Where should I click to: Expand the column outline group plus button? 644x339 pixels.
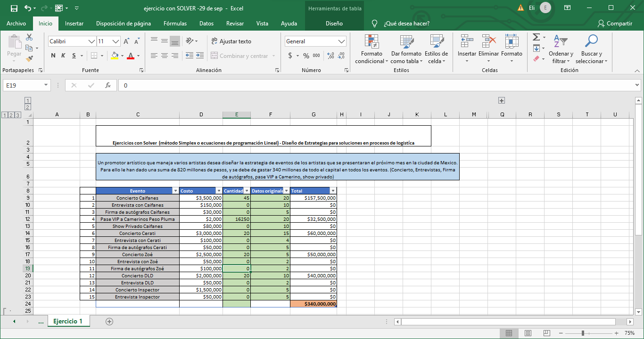coord(502,100)
